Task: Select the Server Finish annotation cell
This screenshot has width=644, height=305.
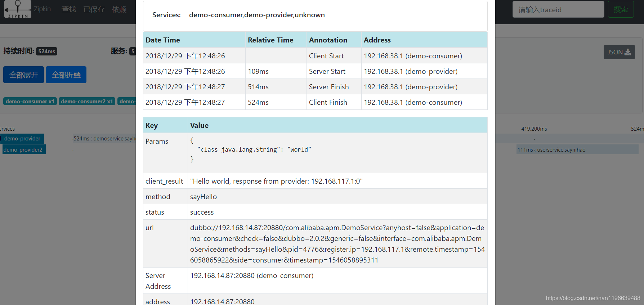Action: (334, 87)
